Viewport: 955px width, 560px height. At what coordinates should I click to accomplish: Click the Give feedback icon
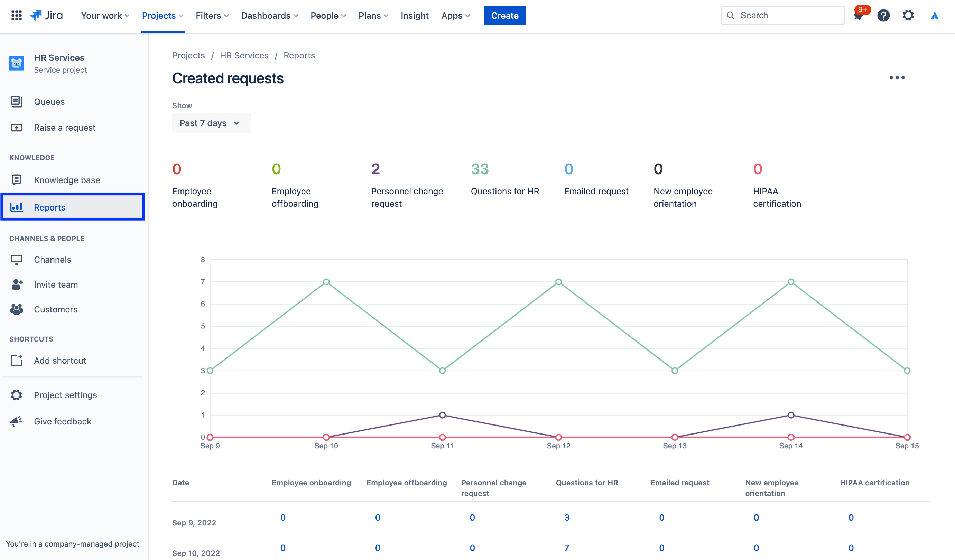point(17,421)
